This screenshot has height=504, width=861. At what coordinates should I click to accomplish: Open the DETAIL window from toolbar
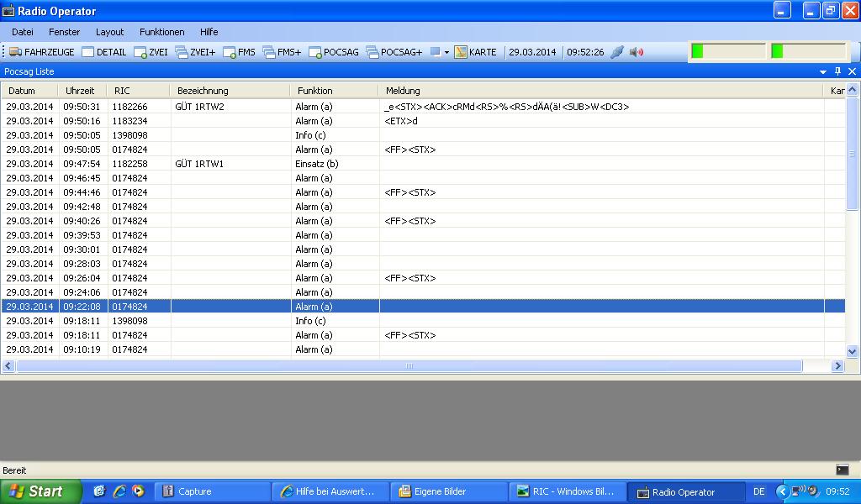tap(103, 52)
